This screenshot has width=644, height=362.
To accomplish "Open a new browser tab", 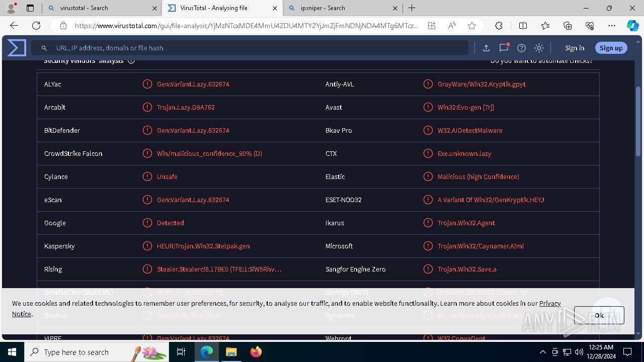I will tap(412, 8).
